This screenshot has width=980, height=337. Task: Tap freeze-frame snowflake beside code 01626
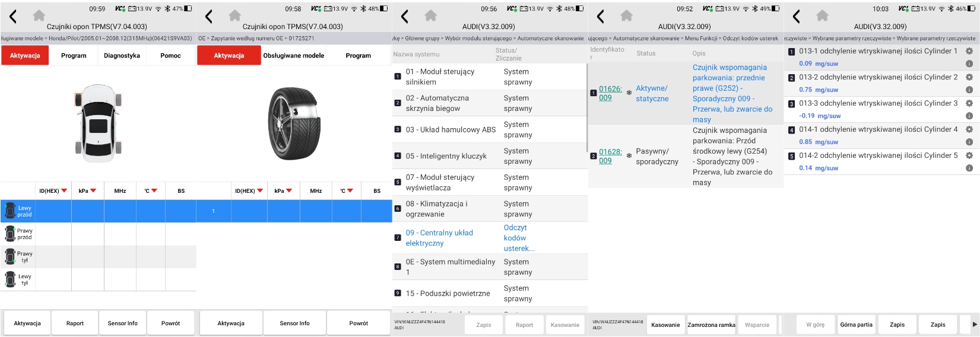pos(629,93)
